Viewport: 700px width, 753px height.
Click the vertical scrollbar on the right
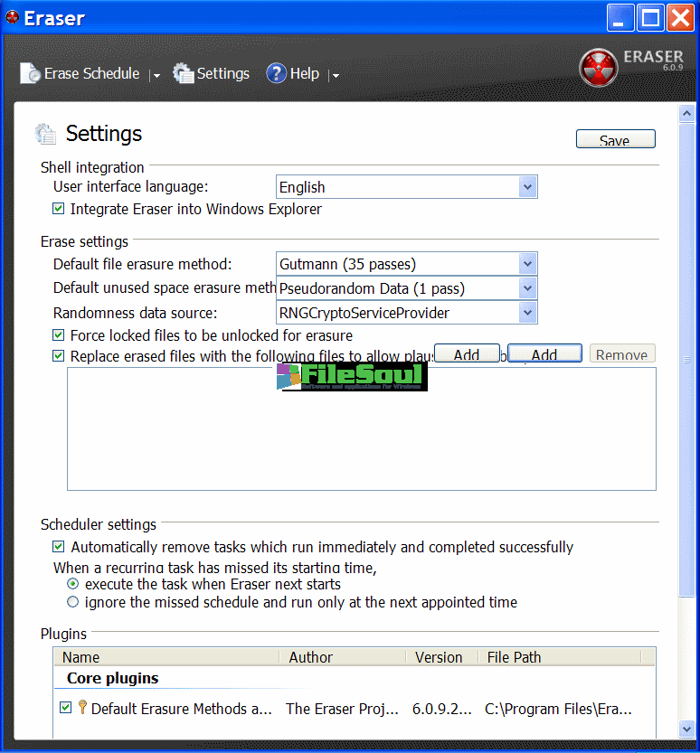tap(686, 362)
